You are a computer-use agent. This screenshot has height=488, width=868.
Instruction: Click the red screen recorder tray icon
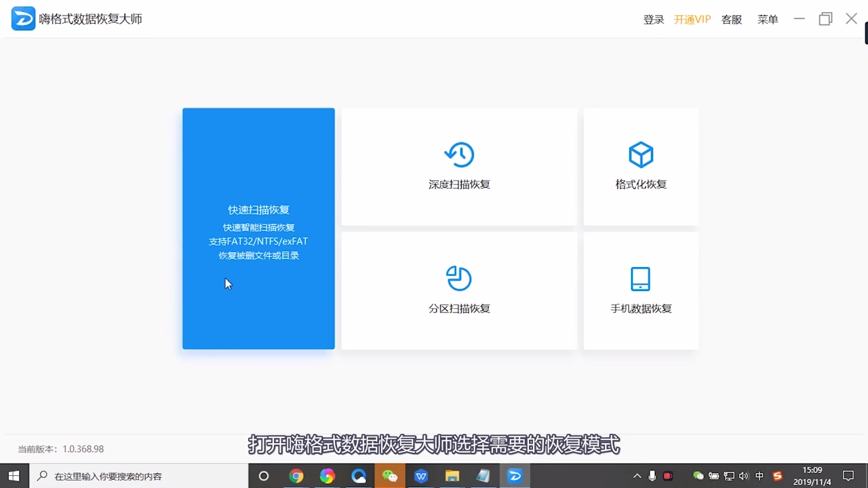click(668, 476)
